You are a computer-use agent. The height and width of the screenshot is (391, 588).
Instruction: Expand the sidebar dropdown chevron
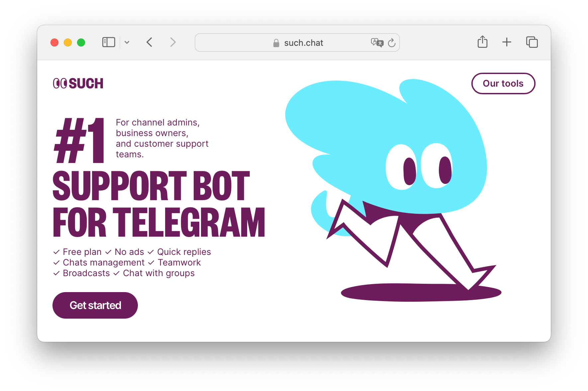pos(127,42)
